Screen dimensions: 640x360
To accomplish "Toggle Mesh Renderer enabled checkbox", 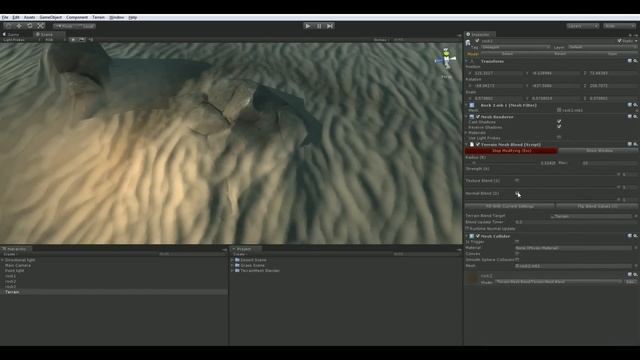I will pos(478,117).
